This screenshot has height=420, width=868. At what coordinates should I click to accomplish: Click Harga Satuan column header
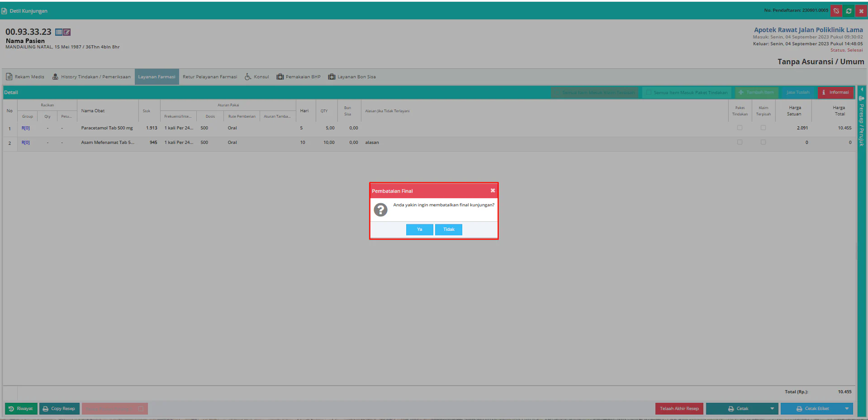(x=794, y=111)
